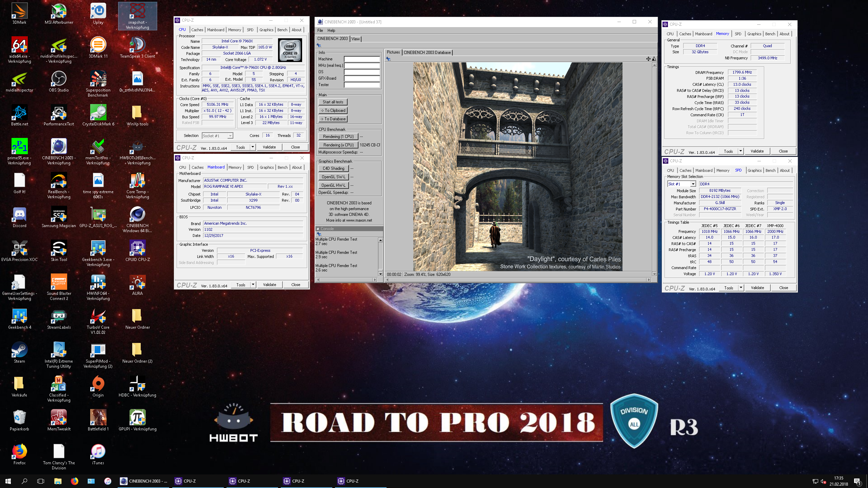Open the CINEBENCH 2003 Database tab
This screenshot has height=488, width=868.
tap(427, 53)
